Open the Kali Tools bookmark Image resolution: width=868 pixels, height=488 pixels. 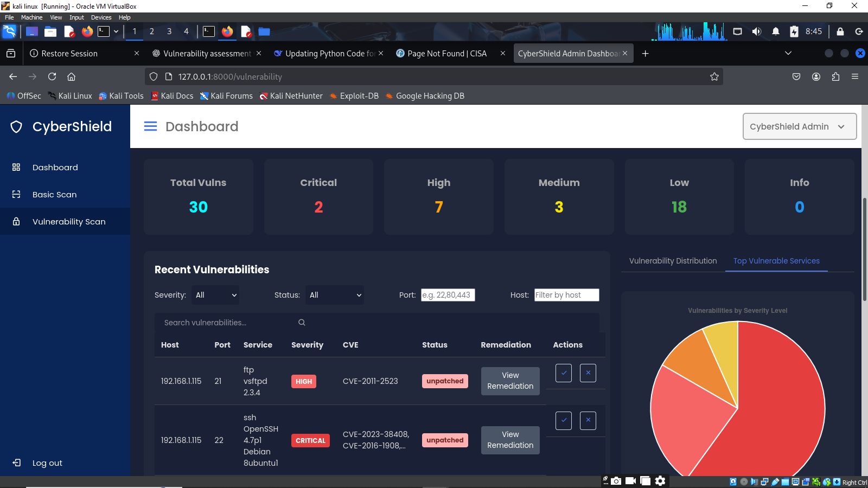point(121,96)
